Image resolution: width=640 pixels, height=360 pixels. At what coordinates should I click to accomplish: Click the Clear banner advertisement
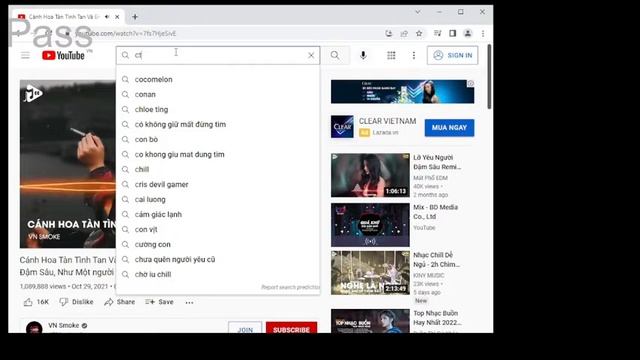tap(402, 91)
